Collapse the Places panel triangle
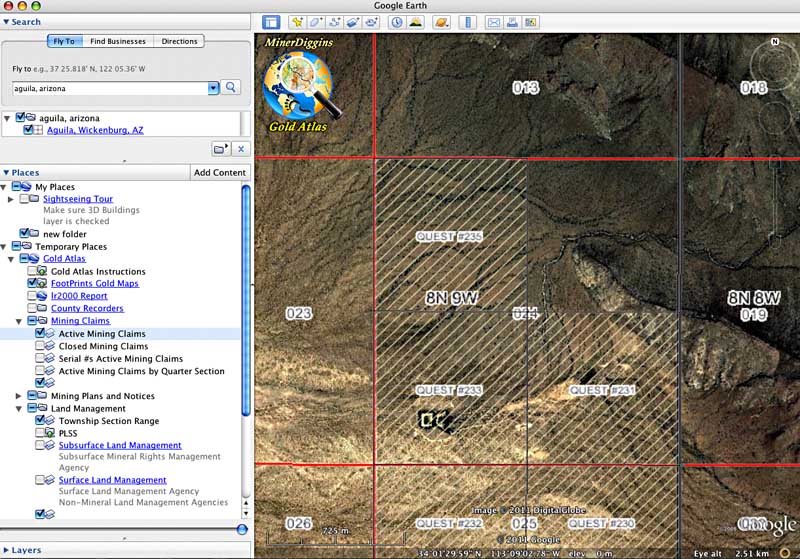This screenshot has height=559, width=800. pos(6,172)
